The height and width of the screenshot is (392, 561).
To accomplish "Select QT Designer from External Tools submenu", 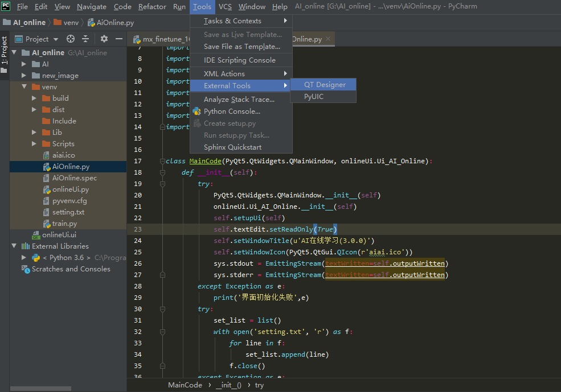I will pos(323,85).
